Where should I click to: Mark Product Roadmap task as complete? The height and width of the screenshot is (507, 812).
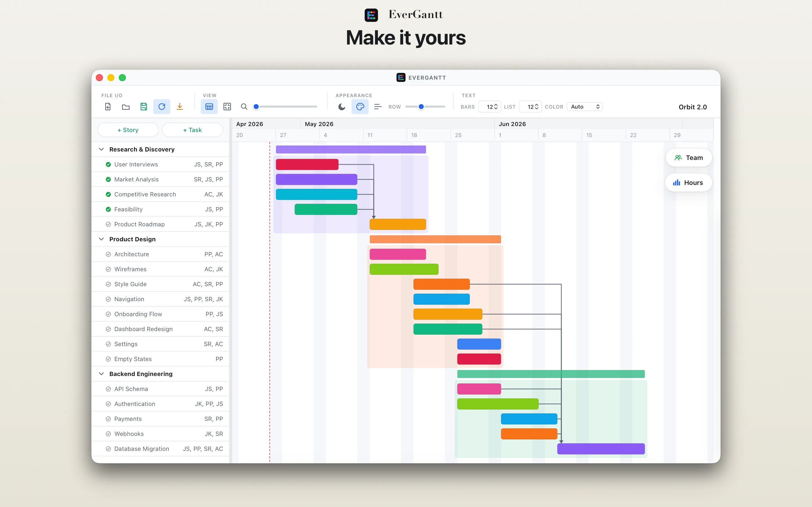pyautogui.click(x=108, y=224)
